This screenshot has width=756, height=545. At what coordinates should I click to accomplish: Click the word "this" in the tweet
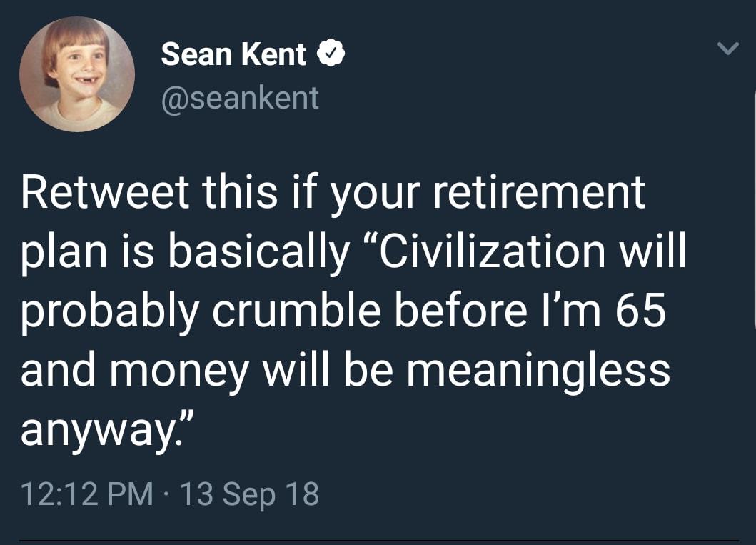click(x=243, y=194)
